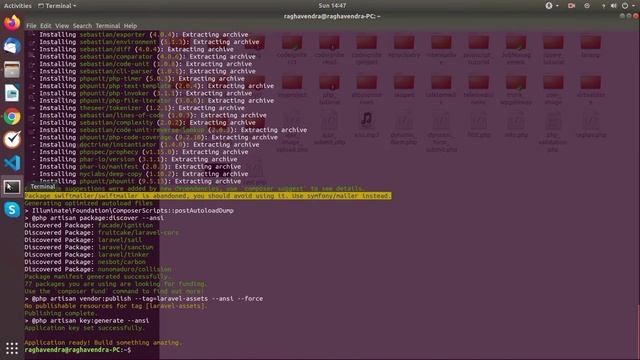The width and height of the screenshot is (640, 360).
Task: Launch Visual Studio Code from the dock
Action: pos(12,163)
